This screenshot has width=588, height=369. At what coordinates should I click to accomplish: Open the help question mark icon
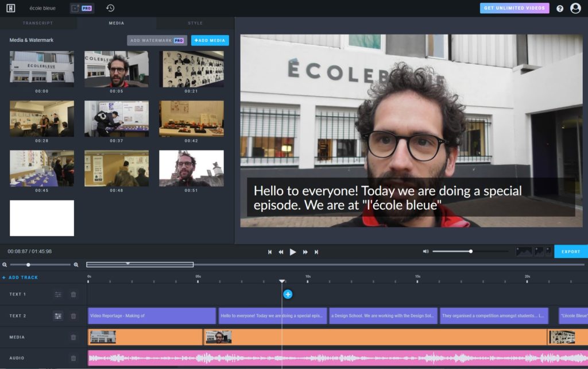tap(559, 8)
